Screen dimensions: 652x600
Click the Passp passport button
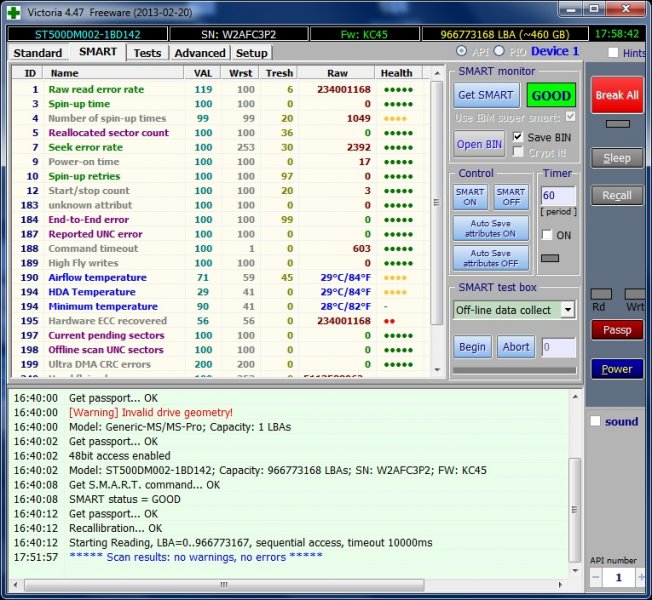coord(616,330)
